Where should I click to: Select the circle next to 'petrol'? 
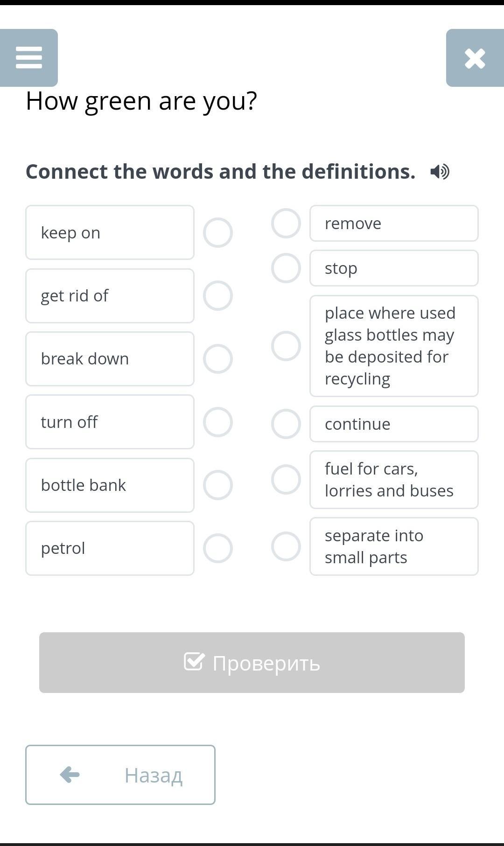[218, 548]
